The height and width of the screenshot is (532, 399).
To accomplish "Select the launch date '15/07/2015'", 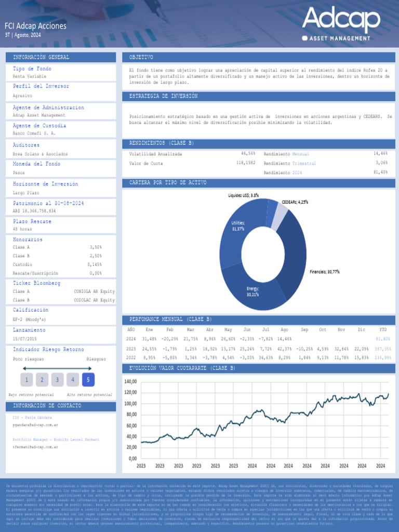I will (x=25, y=339).
